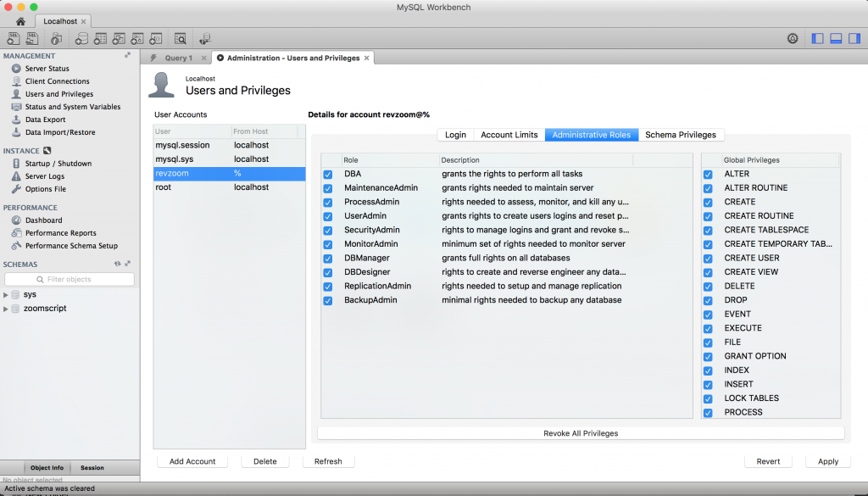Close the Users and Privileges administration tab

(x=366, y=58)
